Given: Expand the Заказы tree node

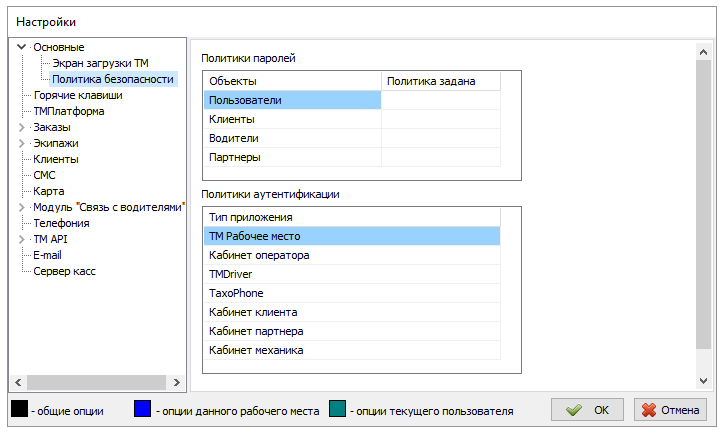Looking at the screenshot, I should (x=22, y=127).
